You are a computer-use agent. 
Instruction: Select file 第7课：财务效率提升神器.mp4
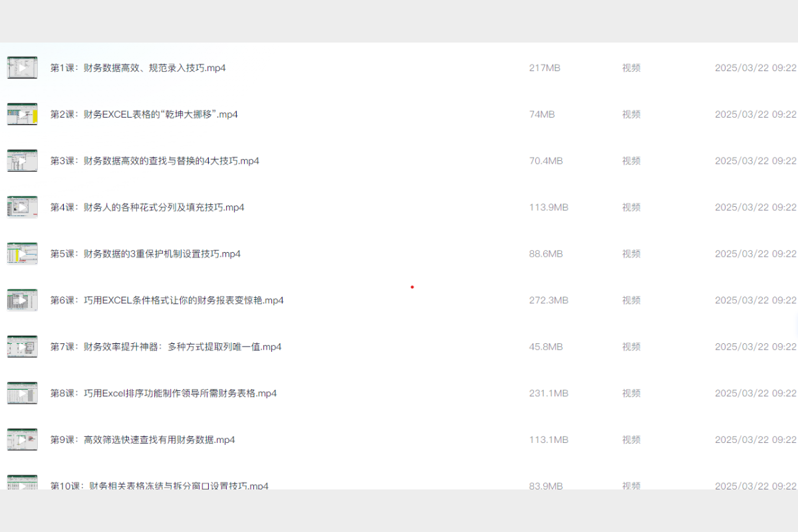point(166,347)
